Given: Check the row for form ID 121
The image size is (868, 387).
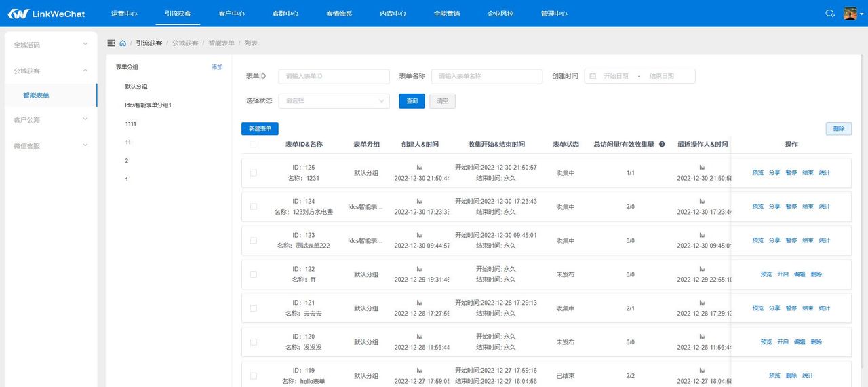Looking at the screenshot, I should click(x=254, y=308).
